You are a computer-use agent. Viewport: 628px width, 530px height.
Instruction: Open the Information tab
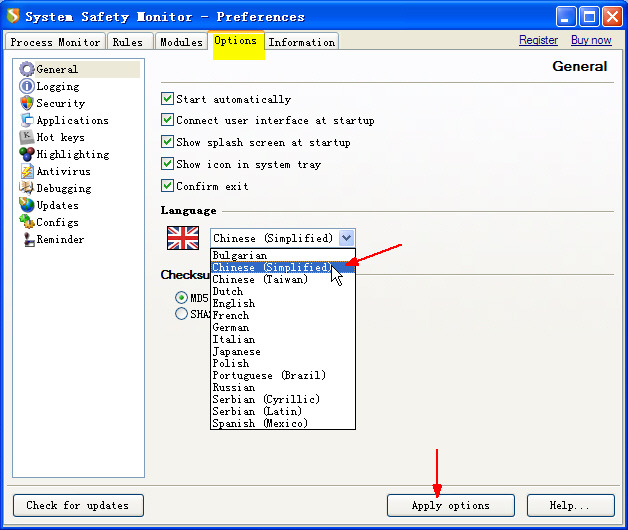point(302,42)
